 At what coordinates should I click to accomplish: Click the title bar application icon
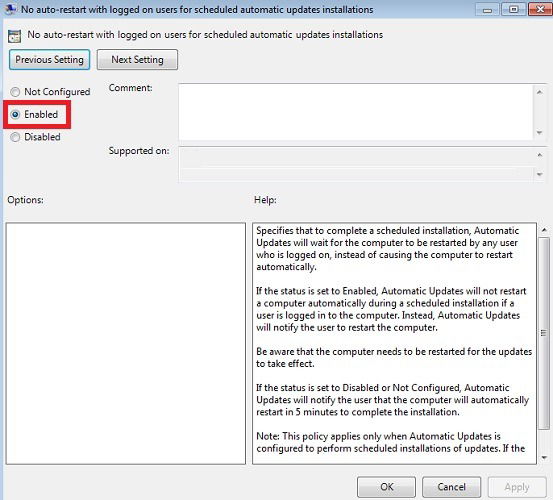[10, 9]
